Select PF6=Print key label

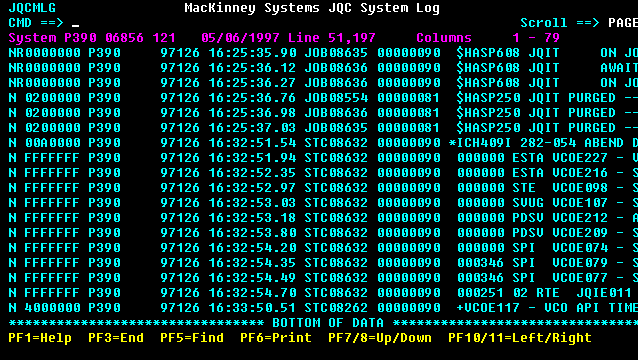[276, 338]
